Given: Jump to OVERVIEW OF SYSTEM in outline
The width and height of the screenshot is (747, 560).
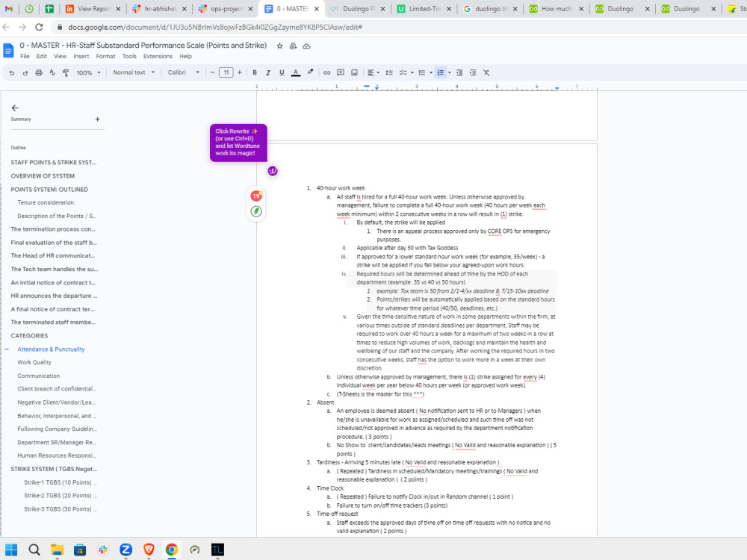Looking at the screenshot, I should pos(43,175).
